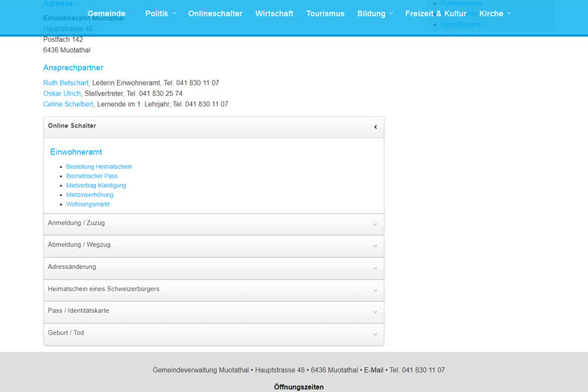
Task: Open Ruth Betschart contact link
Action: tap(65, 83)
